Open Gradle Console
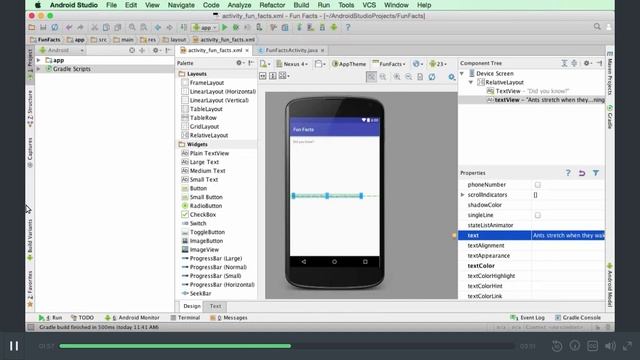This screenshot has width=640, height=360. click(x=578, y=318)
